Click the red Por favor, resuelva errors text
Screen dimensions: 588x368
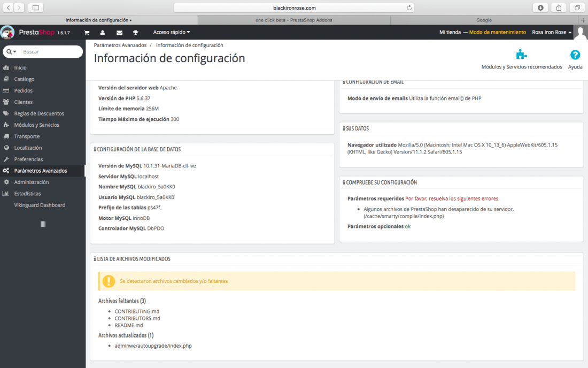click(452, 198)
